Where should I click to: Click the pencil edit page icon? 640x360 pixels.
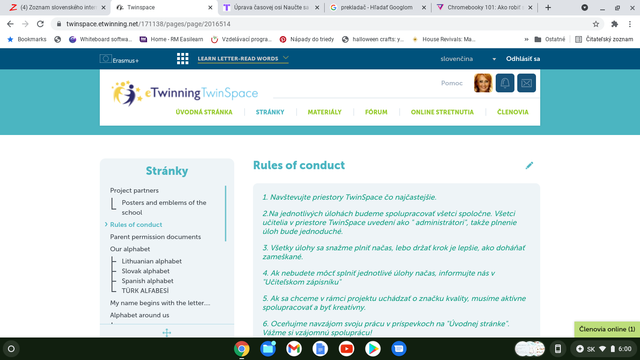[x=529, y=165]
